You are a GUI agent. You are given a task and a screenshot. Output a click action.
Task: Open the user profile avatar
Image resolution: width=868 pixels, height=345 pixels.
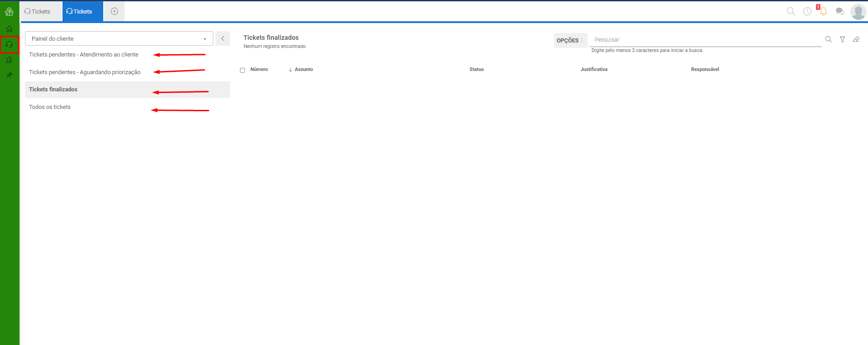858,12
